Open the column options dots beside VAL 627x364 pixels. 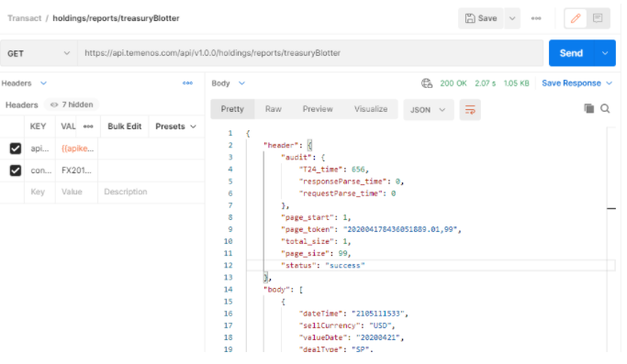click(x=88, y=127)
